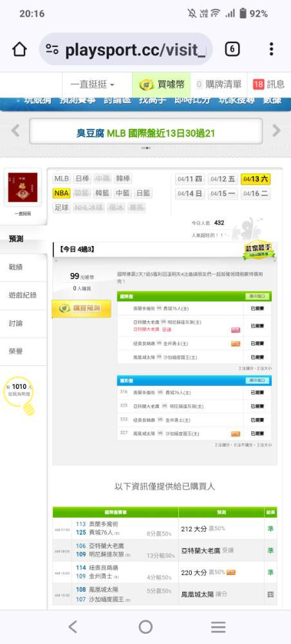
Task: Tap the red user avatar thumbnail
Action: (x=23, y=187)
